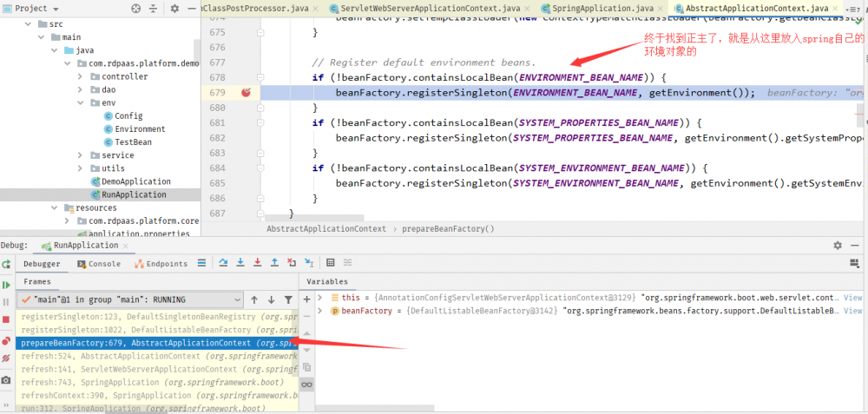Pause the running program
This screenshot has width=868, height=414.
pyautogui.click(x=6, y=302)
